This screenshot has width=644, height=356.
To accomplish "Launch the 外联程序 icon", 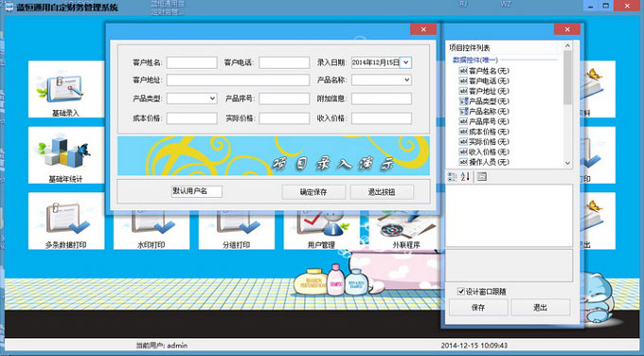I will (405, 230).
